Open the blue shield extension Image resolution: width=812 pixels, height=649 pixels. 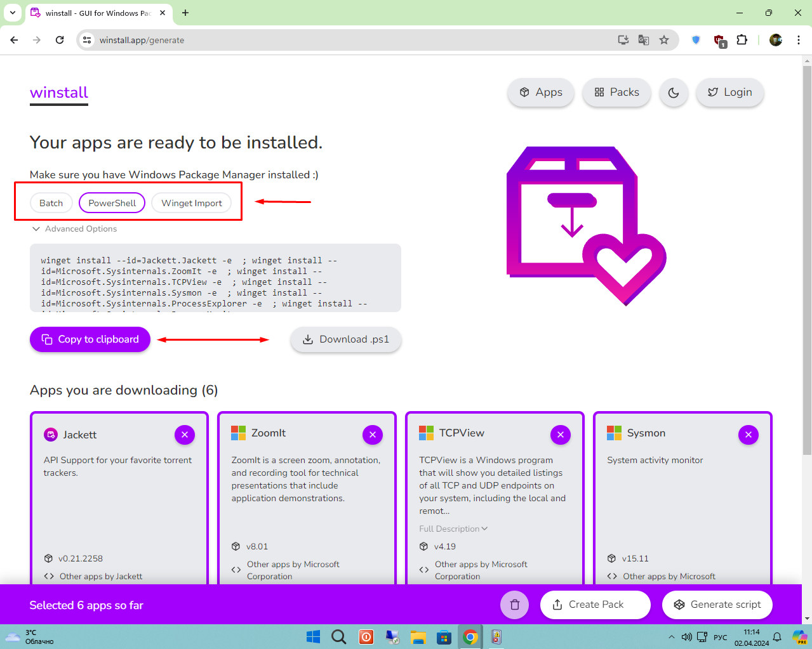696,40
